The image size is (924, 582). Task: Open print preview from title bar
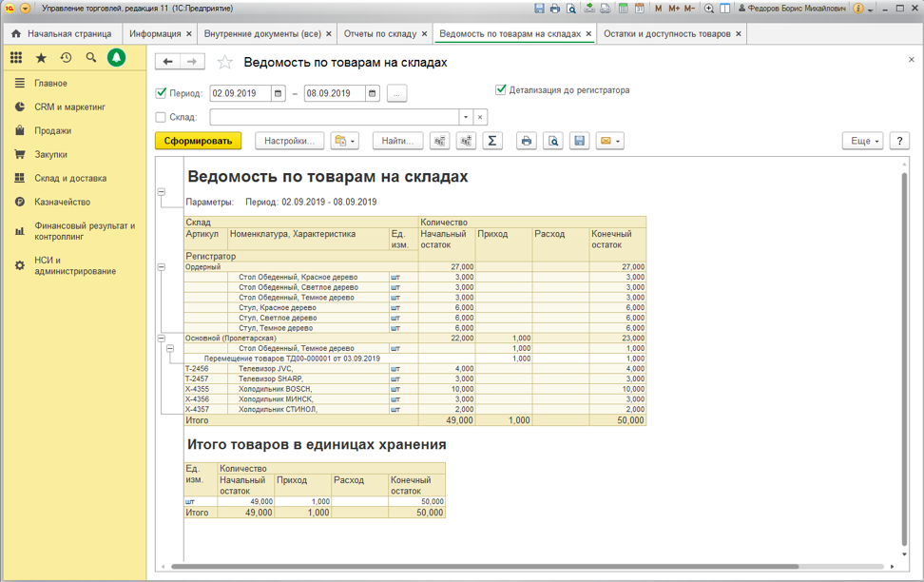pyautogui.click(x=571, y=9)
